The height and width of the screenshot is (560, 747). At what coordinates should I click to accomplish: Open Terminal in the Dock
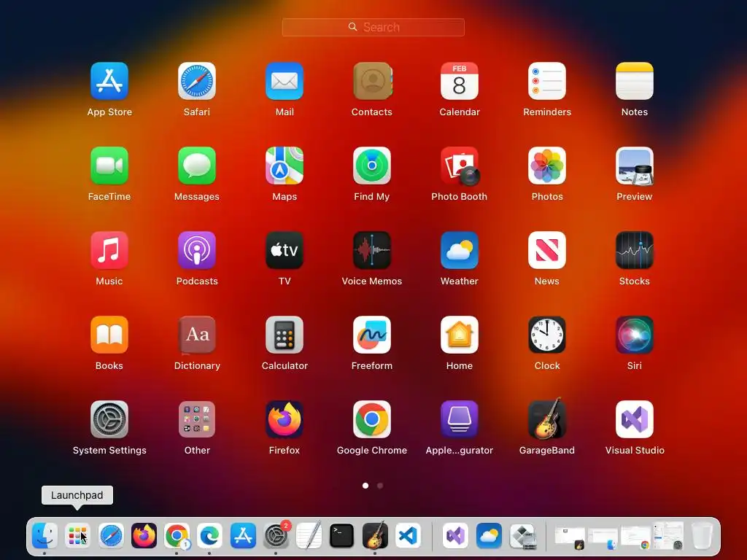[341, 535]
